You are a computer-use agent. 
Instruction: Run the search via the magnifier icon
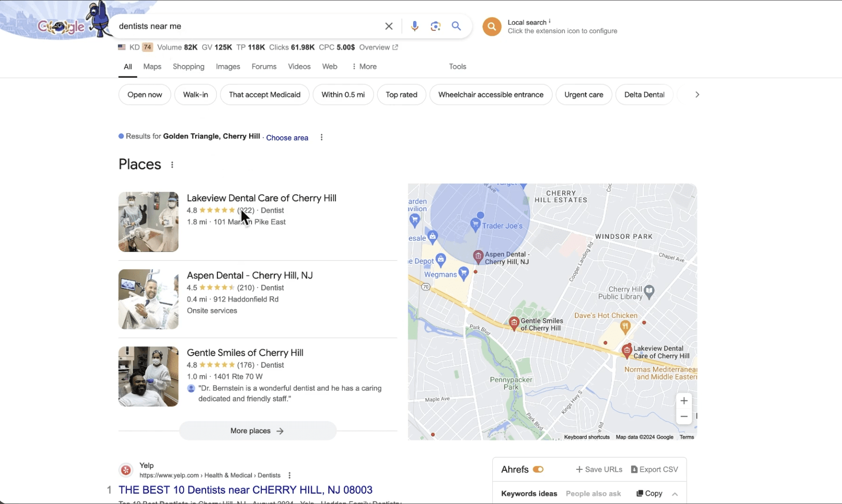(456, 26)
